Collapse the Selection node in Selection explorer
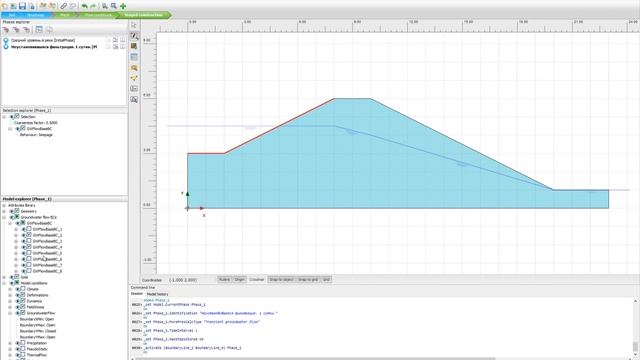This screenshot has width=640, height=360. click(x=4, y=117)
